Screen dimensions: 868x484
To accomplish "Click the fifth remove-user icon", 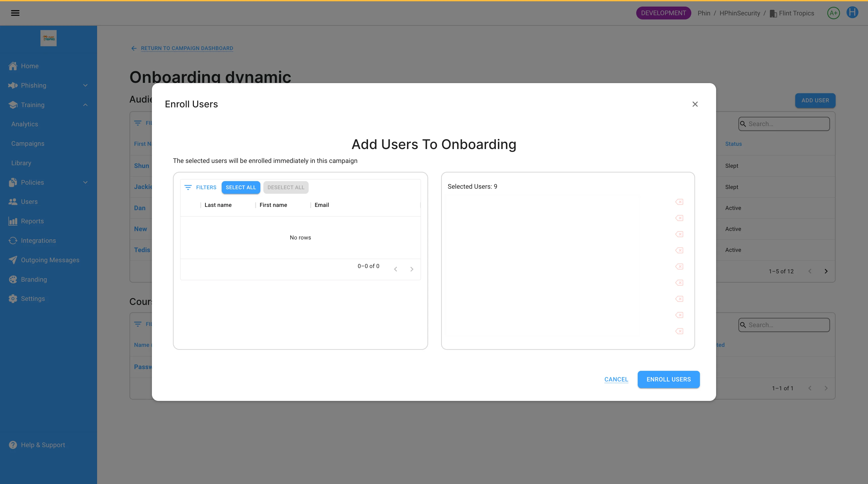I will click(x=679, y=267).
